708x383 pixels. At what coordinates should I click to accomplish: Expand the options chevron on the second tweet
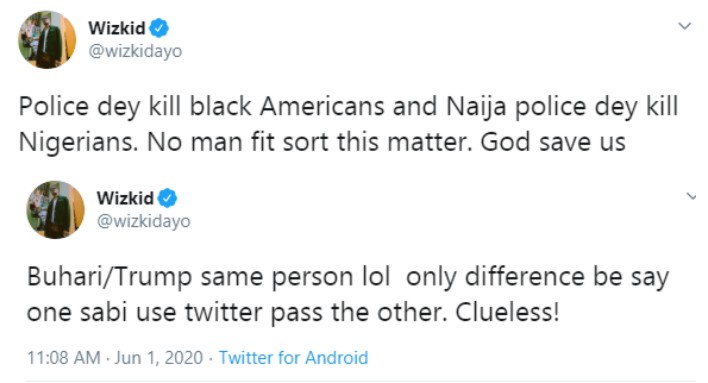point(691,196)
